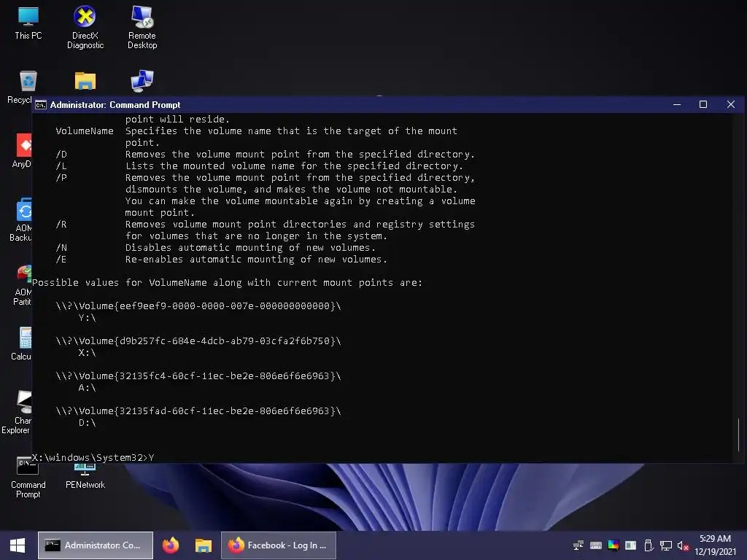Open network connection tray icon
The height and width of the screenshot is (560, 747).
[665, 545]
